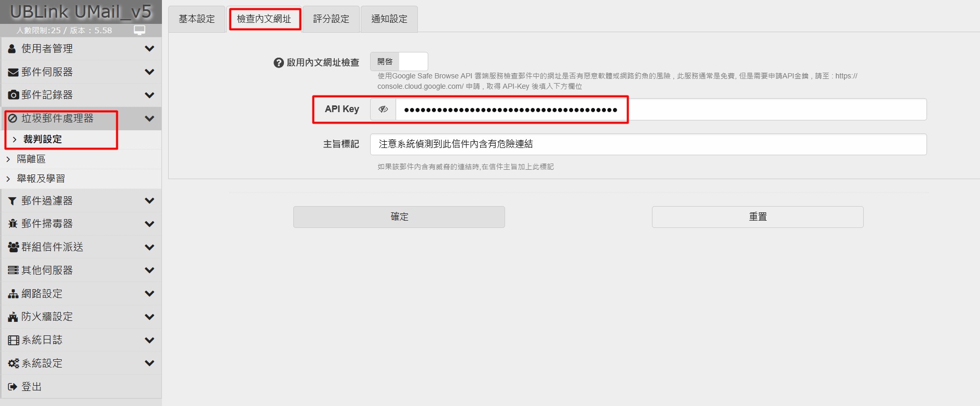Click the logout icon beside 登出
Screen dimensions: 980x406
12,387
